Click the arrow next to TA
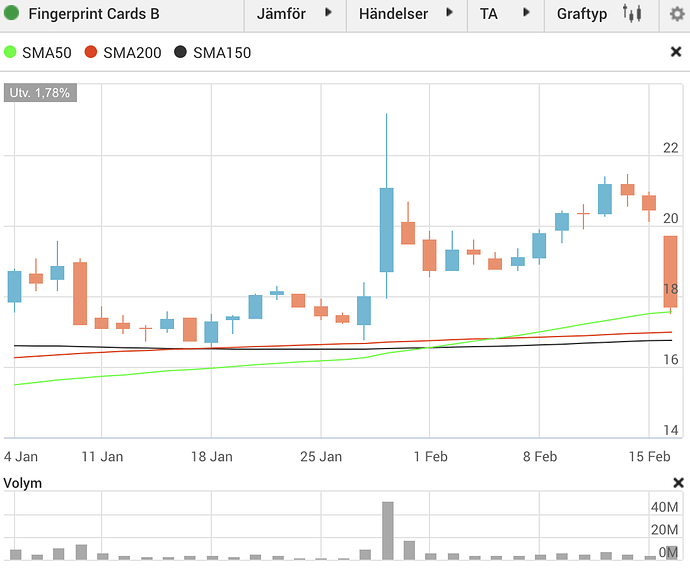 (526, 12)
